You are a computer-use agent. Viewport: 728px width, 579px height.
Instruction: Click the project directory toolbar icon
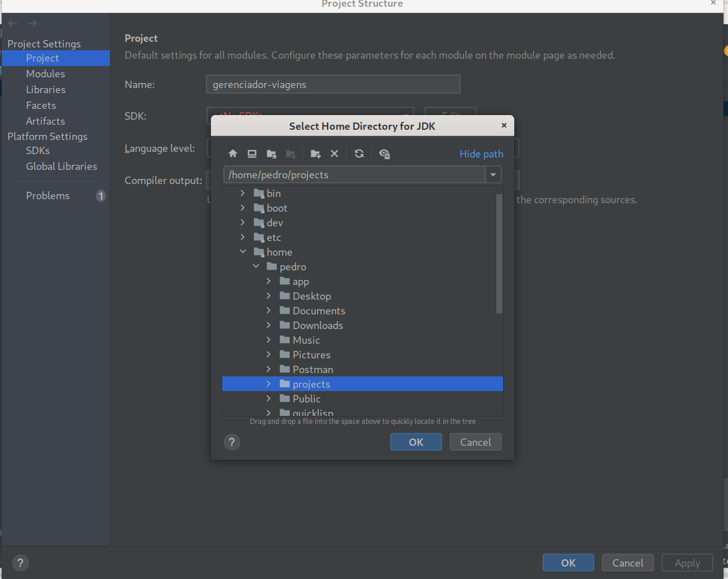[x=271, y=153]
